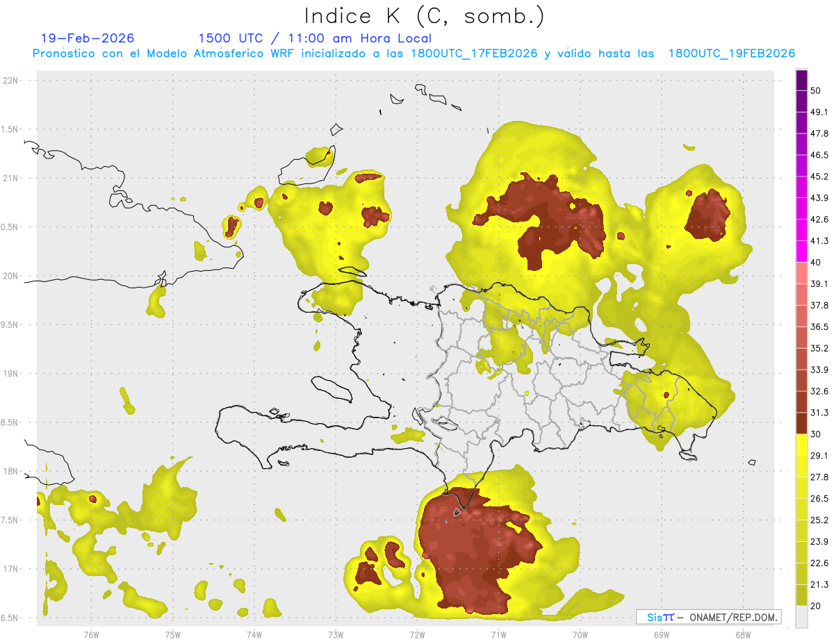Click the '35.2' colorbar value
The width and height of the screenshot is (834, 644).
820,348
